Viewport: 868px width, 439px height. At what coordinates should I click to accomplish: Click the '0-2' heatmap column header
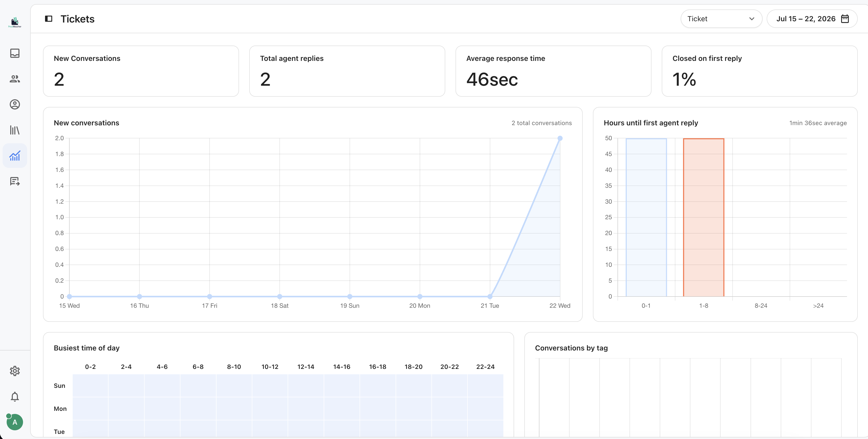[90, 367]
